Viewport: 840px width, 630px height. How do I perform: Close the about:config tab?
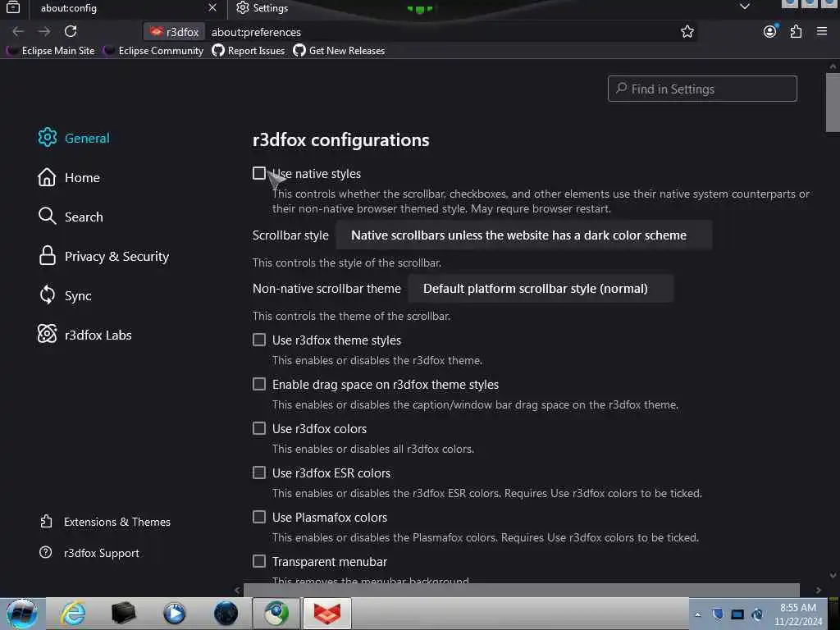(x=212, y=7)
